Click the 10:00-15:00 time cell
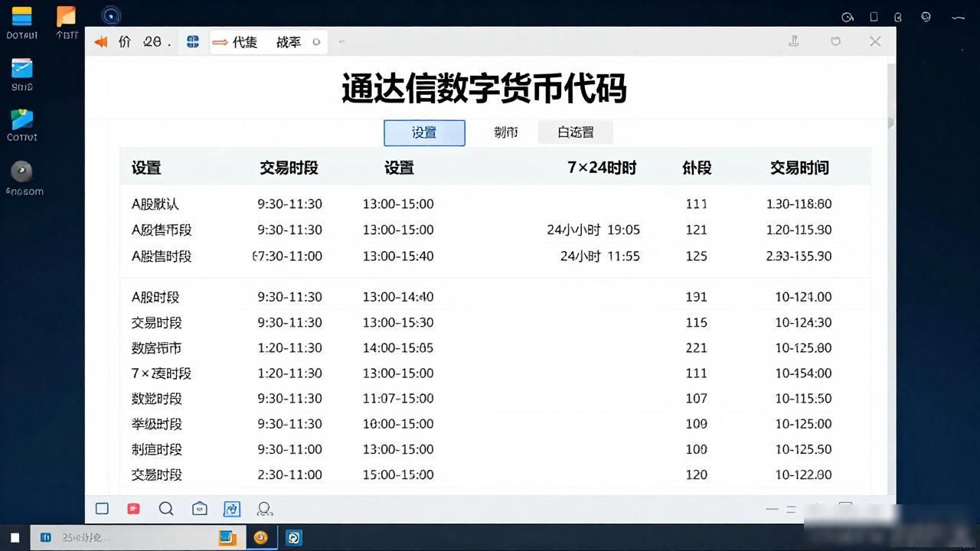The height and width of the screenshot is (551, 980). coord(398,424)
